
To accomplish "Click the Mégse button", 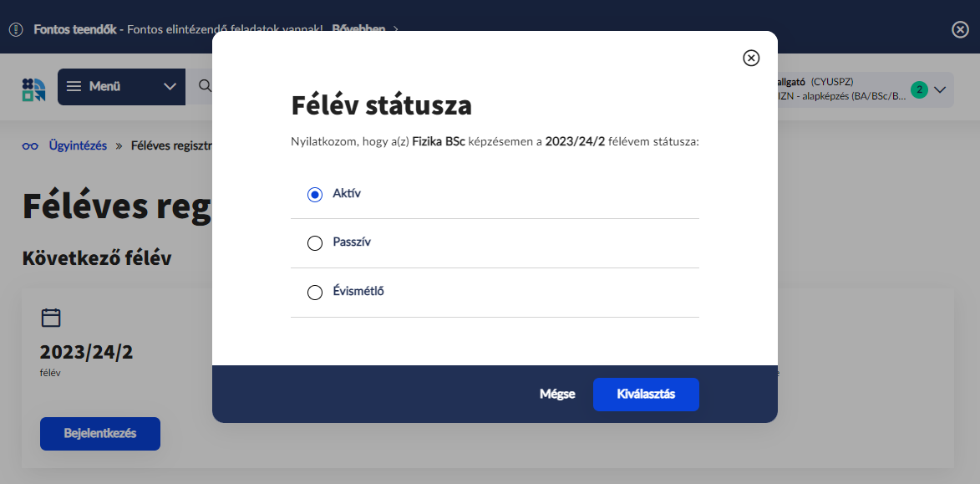I will tap(557, 395).
